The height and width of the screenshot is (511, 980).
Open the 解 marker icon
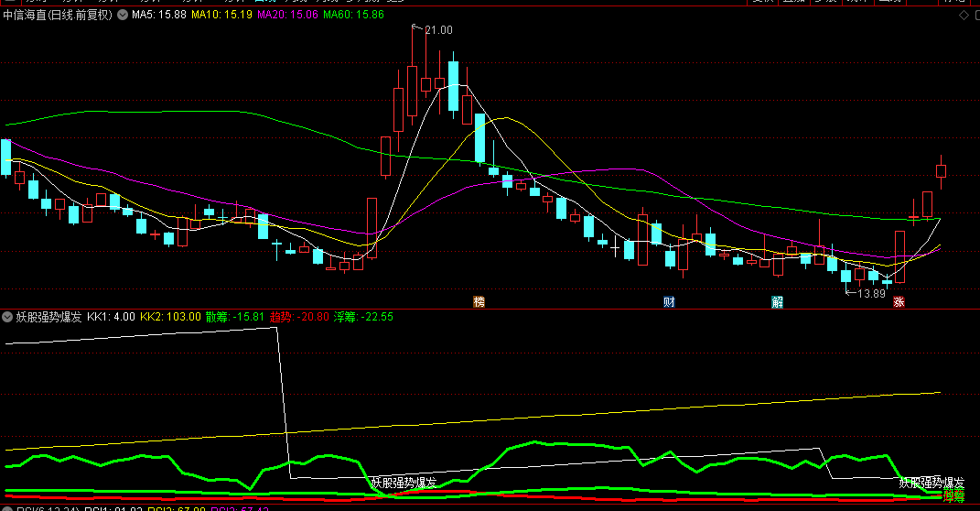click(x=777, y=302)
